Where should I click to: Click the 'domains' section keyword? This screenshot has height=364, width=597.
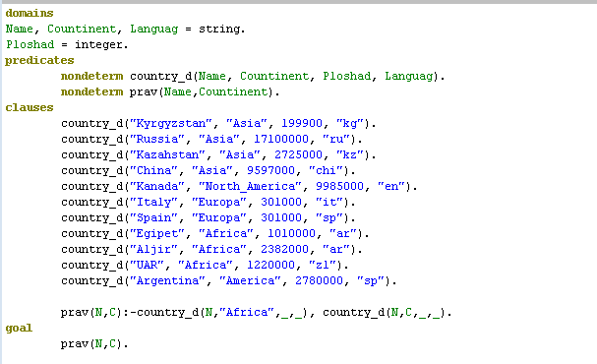(30, 14)
